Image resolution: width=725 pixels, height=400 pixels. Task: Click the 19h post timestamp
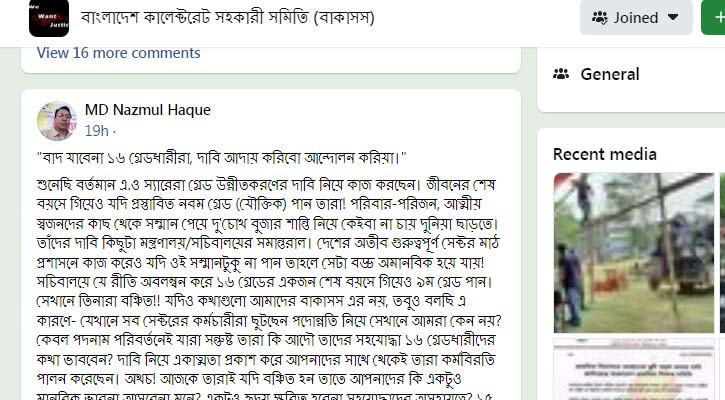97,131
